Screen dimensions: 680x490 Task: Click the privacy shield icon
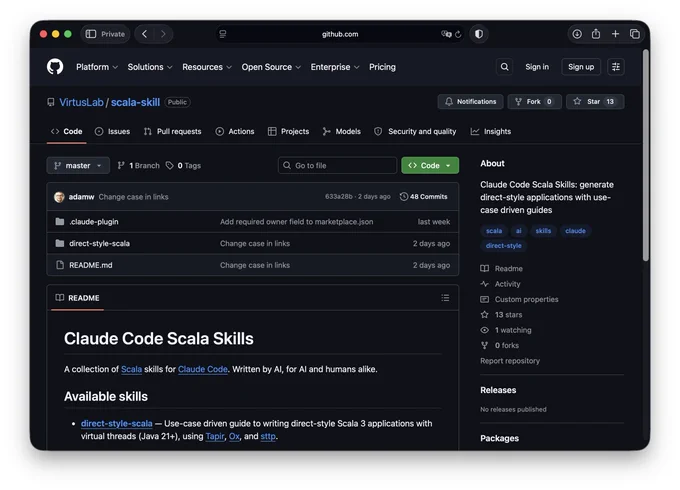(x=479, y=34)
